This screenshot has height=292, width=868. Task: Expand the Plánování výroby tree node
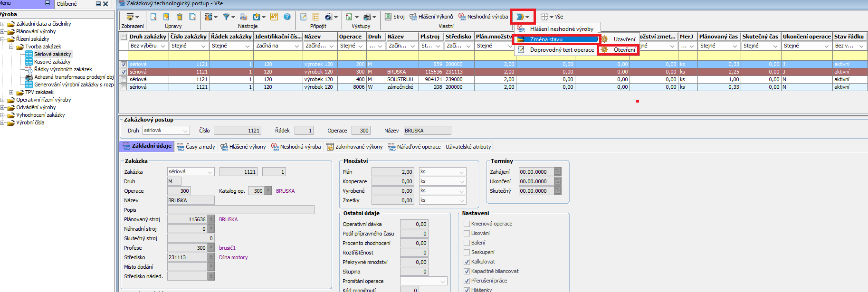pyautogui.click(x=3, y=31)
